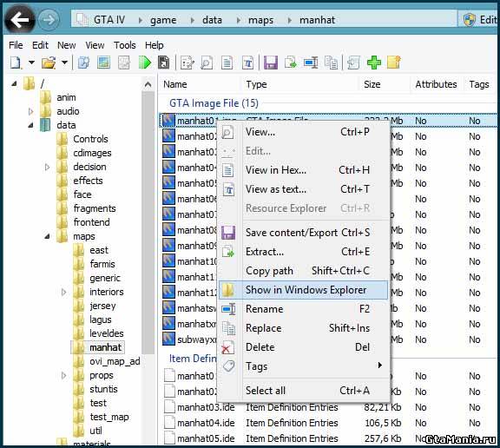Click the shield icon next to Edit mode
The width and height of the screenshot is (500, 448).
pyautogui.click(x=469, y=20)
